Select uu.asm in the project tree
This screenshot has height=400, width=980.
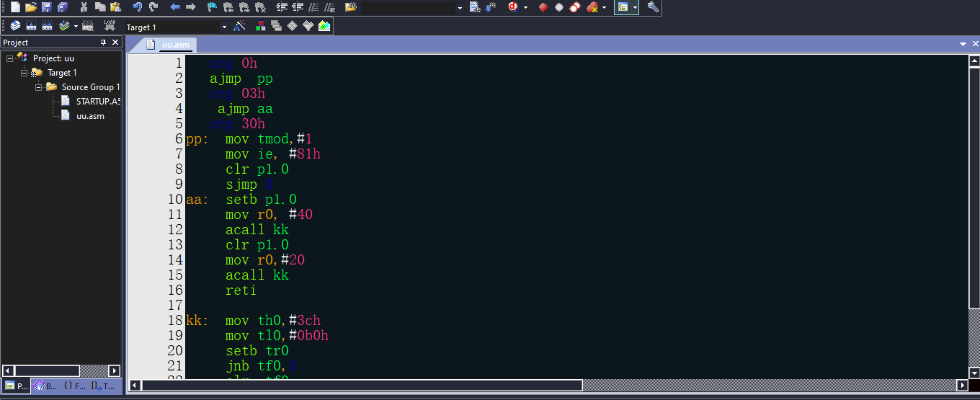(x=90, y=115)
